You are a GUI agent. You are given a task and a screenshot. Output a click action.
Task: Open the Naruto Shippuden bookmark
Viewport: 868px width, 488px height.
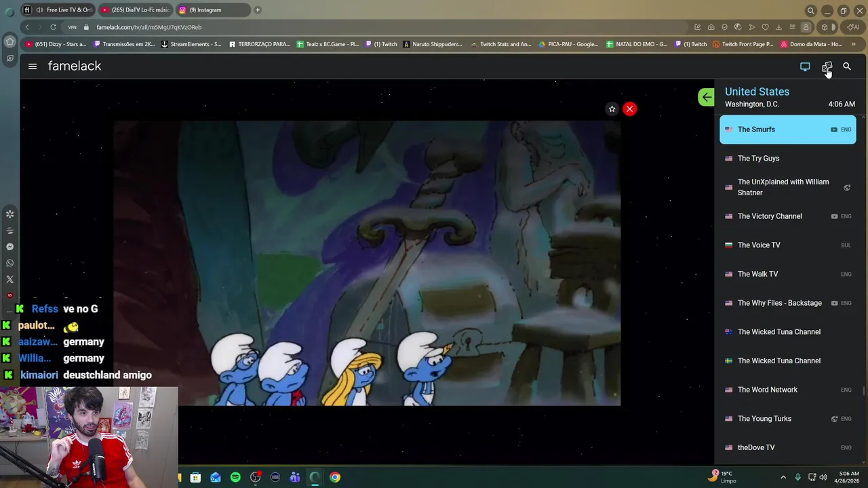(433, 44)
